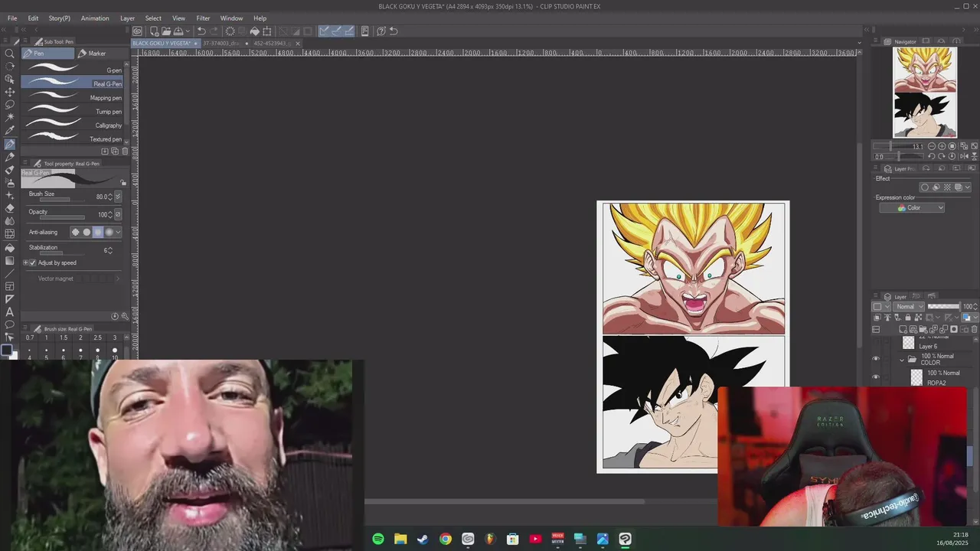Open the File menu
Image resolution: width=980 pixels, height=551 pixels.
pos(12,18)
